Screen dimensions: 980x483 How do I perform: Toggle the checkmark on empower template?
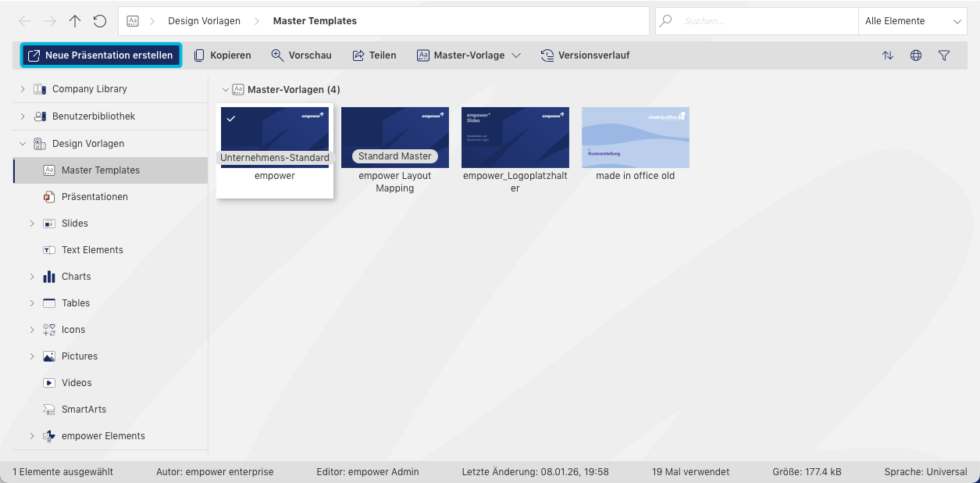point(231,119)
